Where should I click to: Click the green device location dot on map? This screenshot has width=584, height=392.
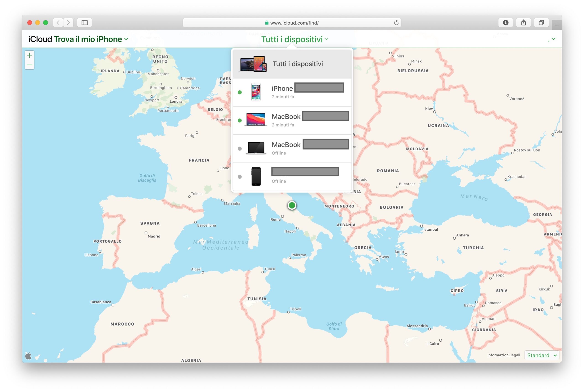click(x=292, y=206)
